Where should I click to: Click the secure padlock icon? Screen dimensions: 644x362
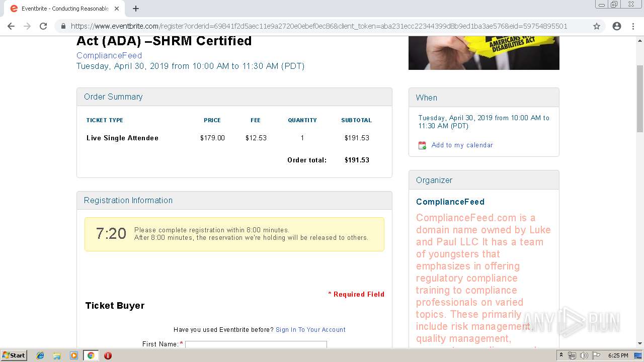(63, 26)
